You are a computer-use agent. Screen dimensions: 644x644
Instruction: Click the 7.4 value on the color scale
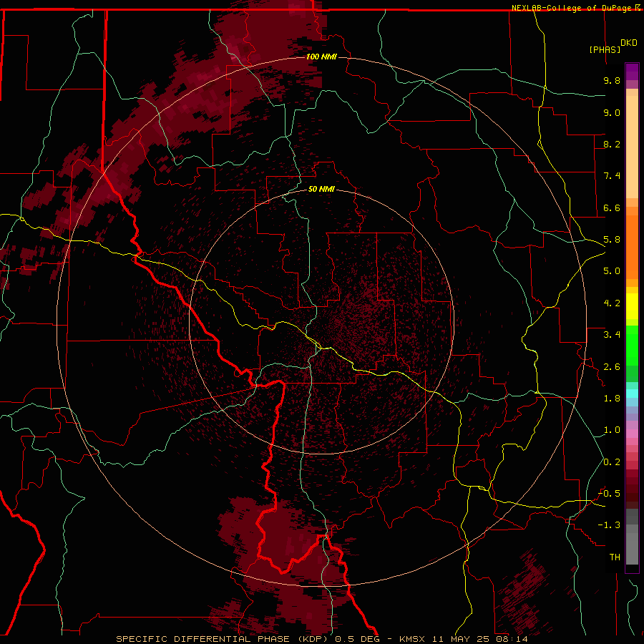(612, 176)
